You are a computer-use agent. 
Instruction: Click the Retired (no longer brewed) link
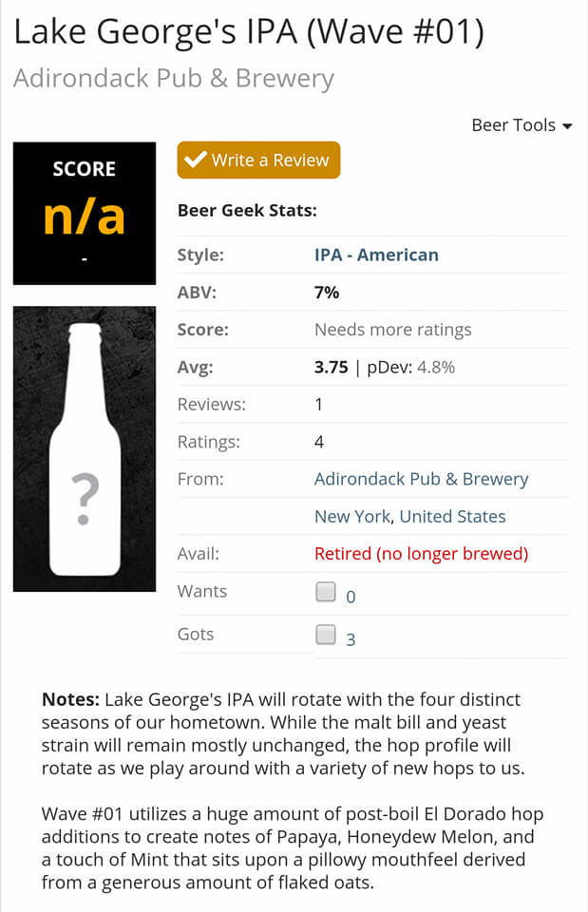click(x=421, y=554)
